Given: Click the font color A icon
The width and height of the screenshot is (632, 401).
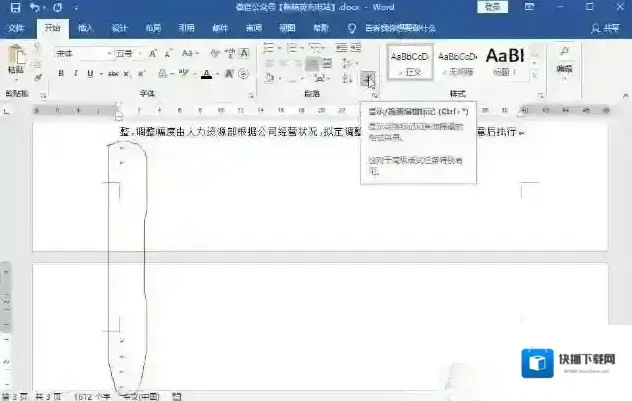Looking at the screenshot, I should tap(206, 74).
